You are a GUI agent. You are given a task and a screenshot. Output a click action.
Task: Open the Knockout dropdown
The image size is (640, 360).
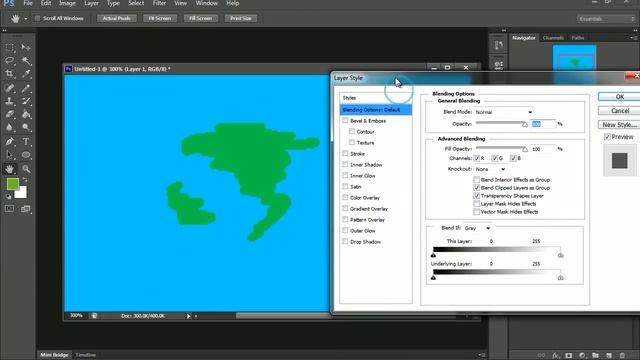click(491, 169)
